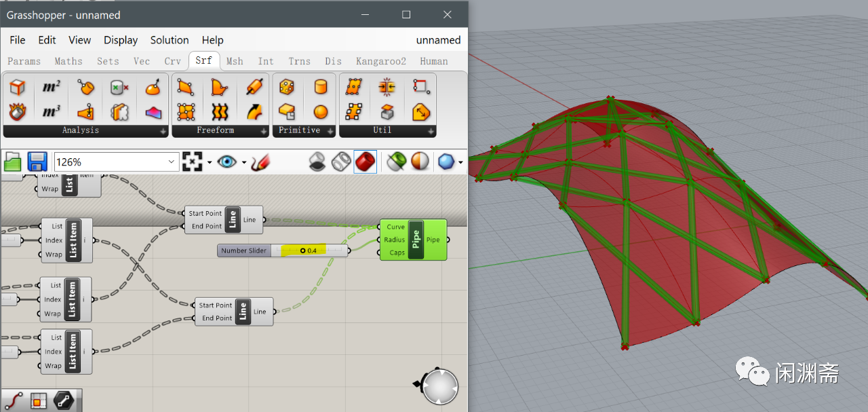Enable selected-only preview red cylinder toggle
This screenshot has height=412, width=868.
(365, 162)
